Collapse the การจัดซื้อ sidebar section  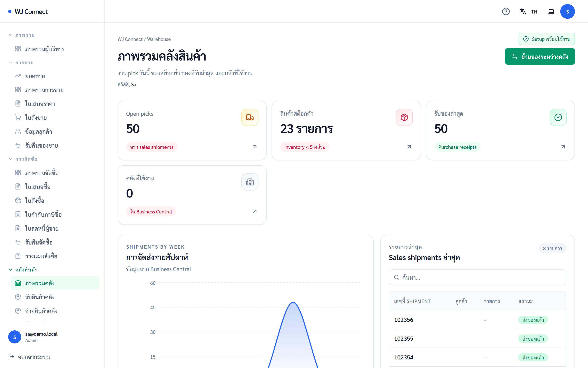23,159
